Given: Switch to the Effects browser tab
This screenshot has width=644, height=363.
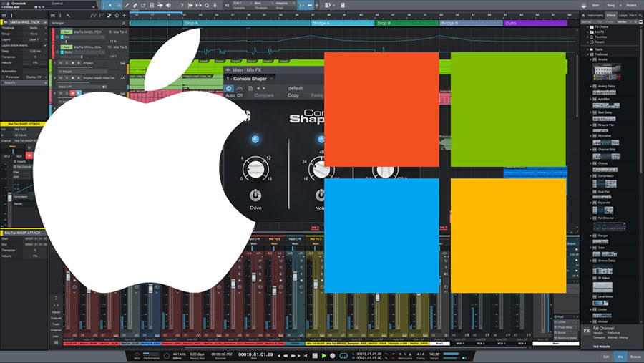Looking at the screenshot, I should [x=611, y=16].
